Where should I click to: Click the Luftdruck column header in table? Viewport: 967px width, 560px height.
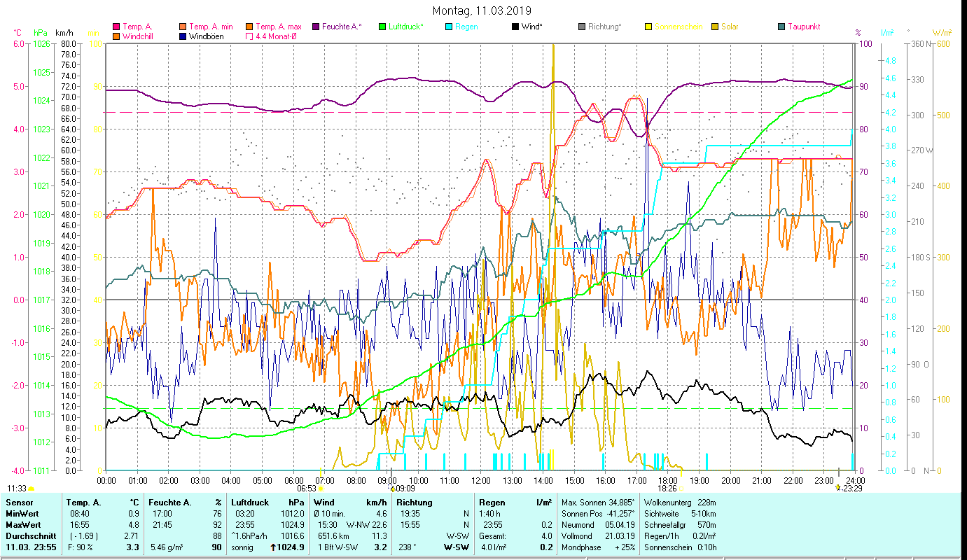point(251,503)
